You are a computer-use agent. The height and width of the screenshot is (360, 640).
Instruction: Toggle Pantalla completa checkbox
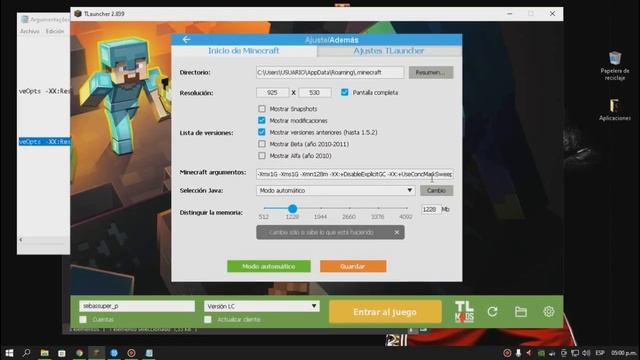click(344, 93)
